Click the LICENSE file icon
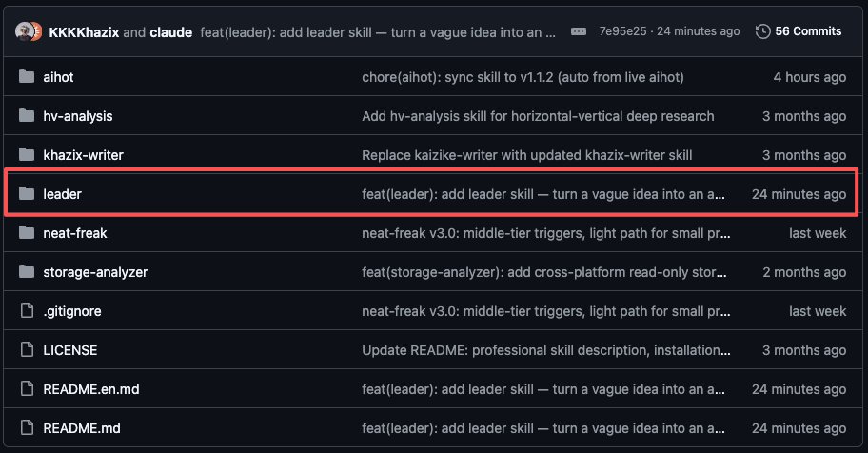868x453 pixels. pyautogui.click(x=27, y=349)
